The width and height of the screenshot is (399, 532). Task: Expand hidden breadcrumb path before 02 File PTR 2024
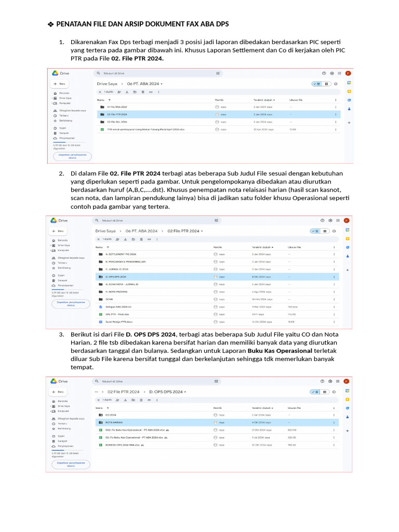[97, 392]
